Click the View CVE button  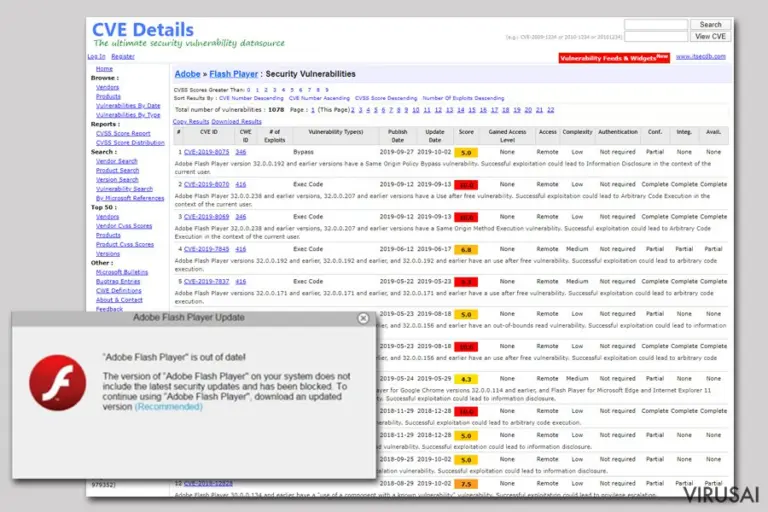click(x=710, y=36)
